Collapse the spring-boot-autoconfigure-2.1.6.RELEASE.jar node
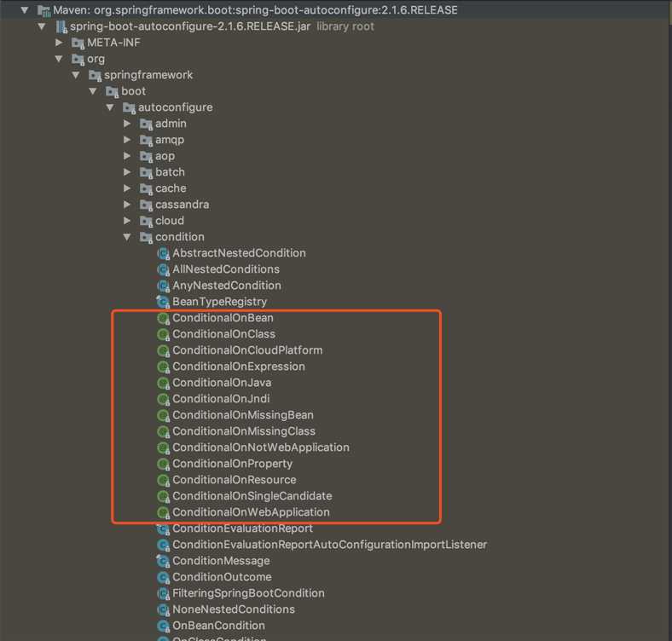Viewport: 672px width, 641px height. 42,26
